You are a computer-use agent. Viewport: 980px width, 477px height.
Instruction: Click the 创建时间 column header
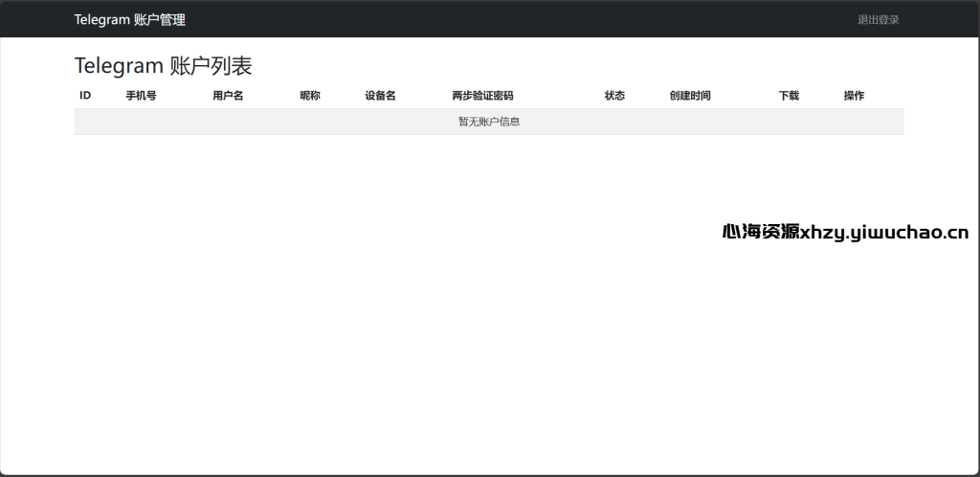[690, 96]
